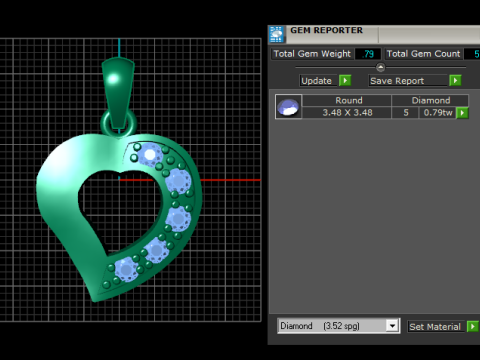
Task: Click the 0.79tw weight cell
Action: (x=438, y=113)
